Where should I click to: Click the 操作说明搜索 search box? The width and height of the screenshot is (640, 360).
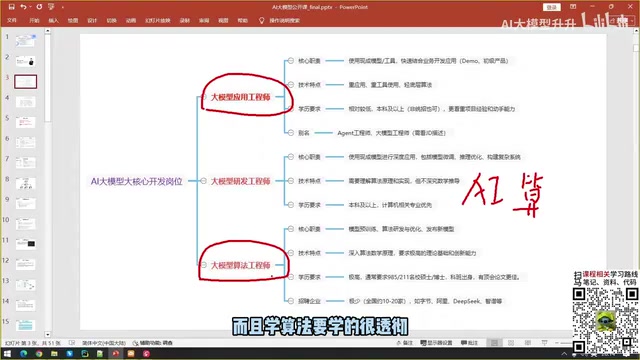280,20
